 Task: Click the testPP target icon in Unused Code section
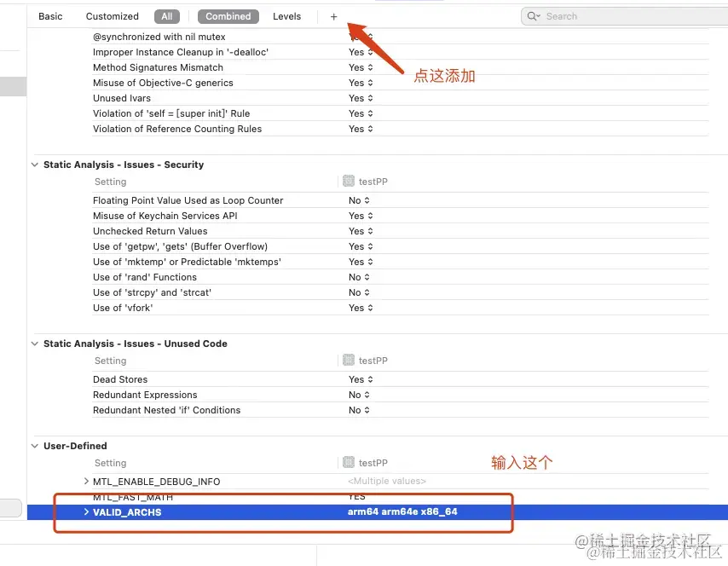click(x=348, y=360)
